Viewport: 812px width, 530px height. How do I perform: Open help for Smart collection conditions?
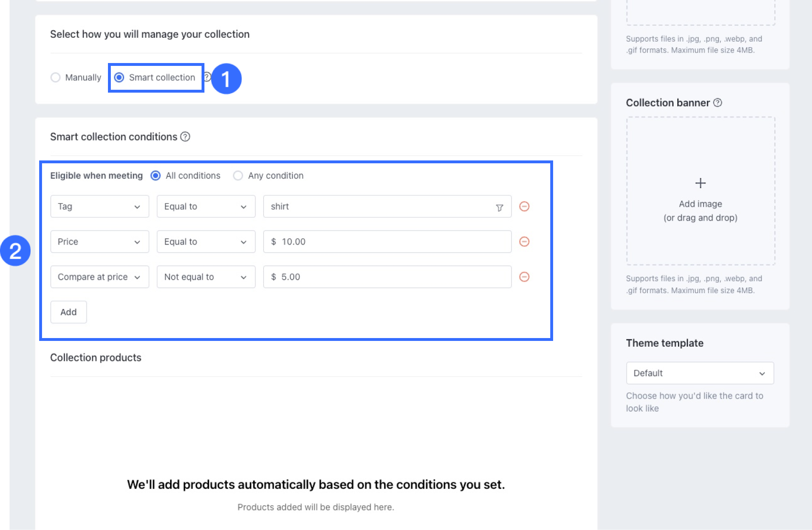185,137
